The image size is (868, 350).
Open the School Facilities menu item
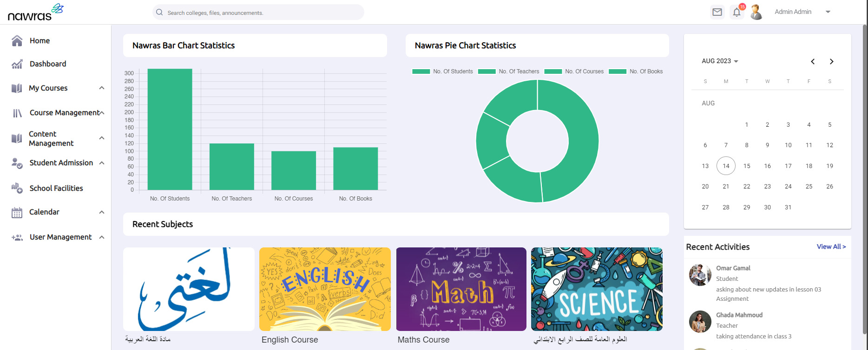tap(56, 188)
